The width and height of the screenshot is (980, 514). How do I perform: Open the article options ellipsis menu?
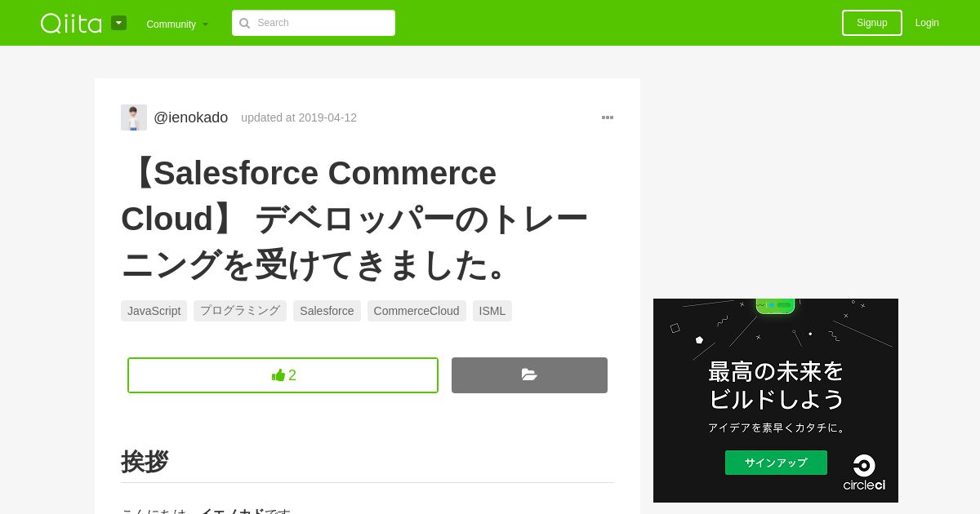coord(608,117)
